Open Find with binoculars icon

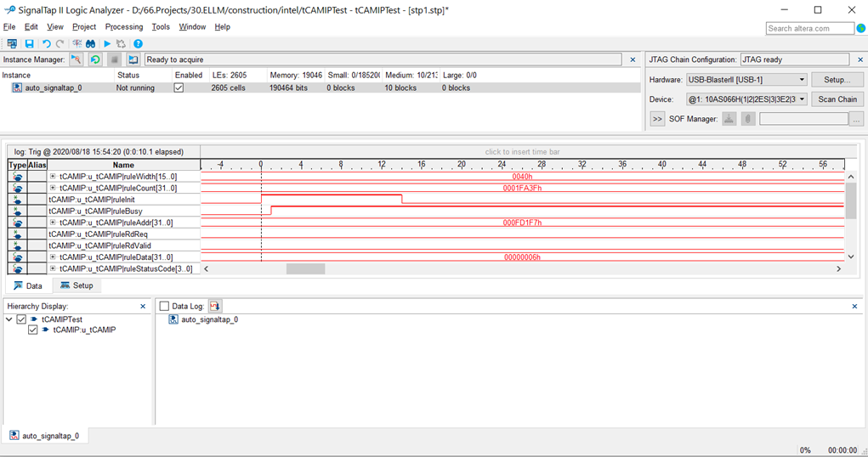90,43
